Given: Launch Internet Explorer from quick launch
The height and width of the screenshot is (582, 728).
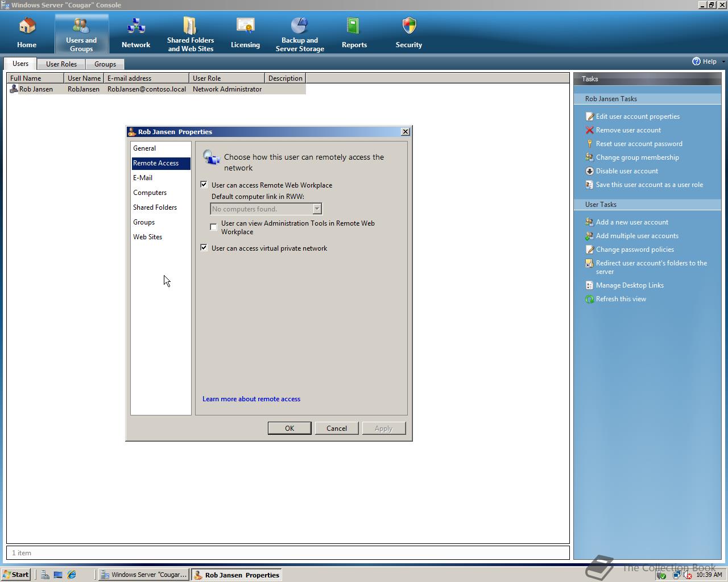Looking at the screenshot, I should click(x=72, y=575).
